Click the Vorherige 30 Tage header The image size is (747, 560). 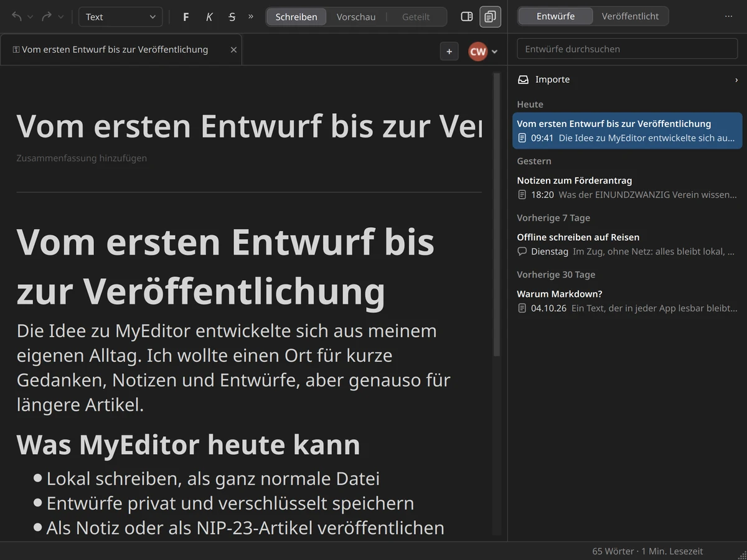coord(556,274)
